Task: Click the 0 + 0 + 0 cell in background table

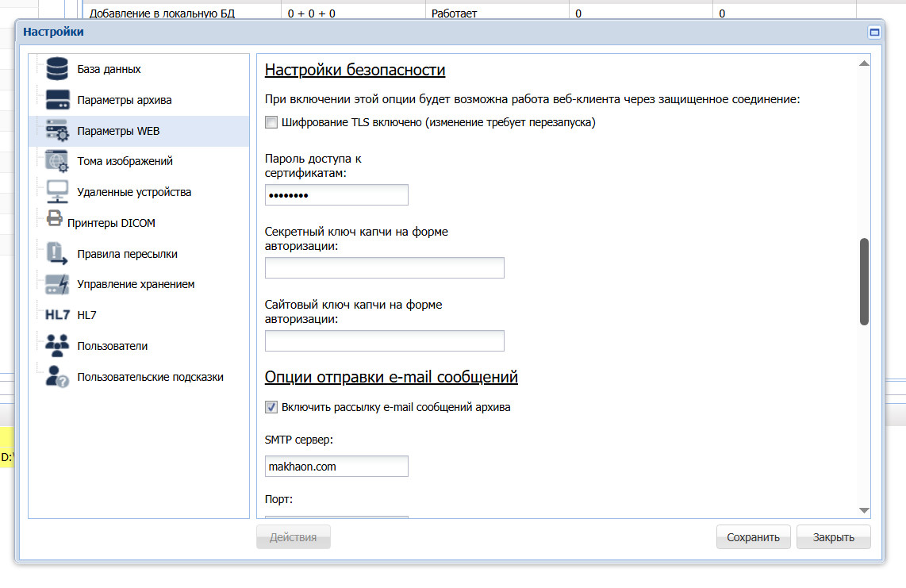Action: click(312, 13)
